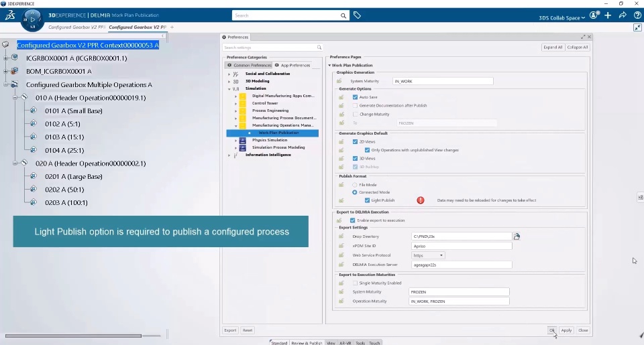Toggle Only Operations with unpublished View changes
The width and height of the screenshot is (644, 345).
[x=367, y=150]
